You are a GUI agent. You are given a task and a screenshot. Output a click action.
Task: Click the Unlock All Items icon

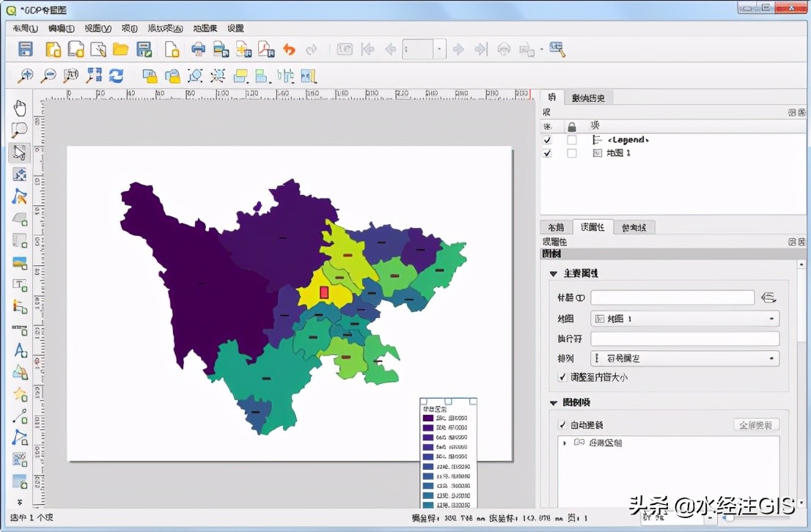172,76
